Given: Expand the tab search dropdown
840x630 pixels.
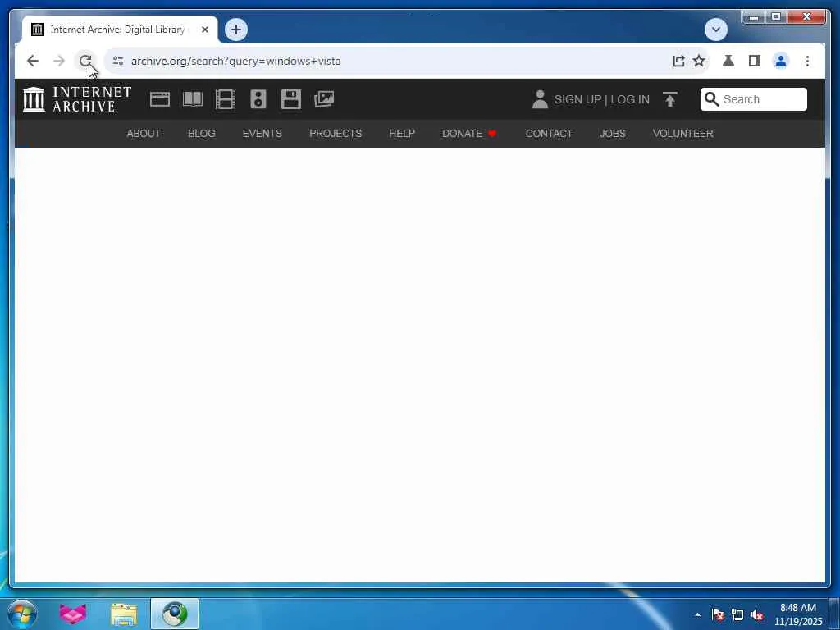Looking at the screenshot, I should pyautogui.click(x=715, y=30).
